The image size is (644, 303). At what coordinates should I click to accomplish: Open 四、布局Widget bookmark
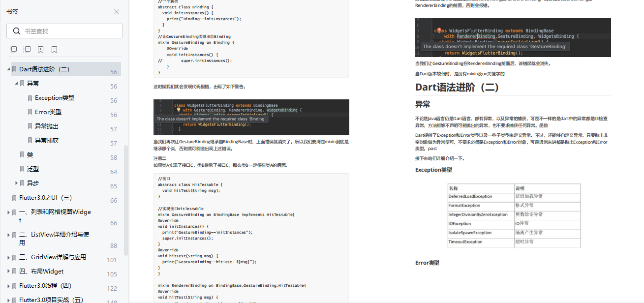click(x=41, y=272)
